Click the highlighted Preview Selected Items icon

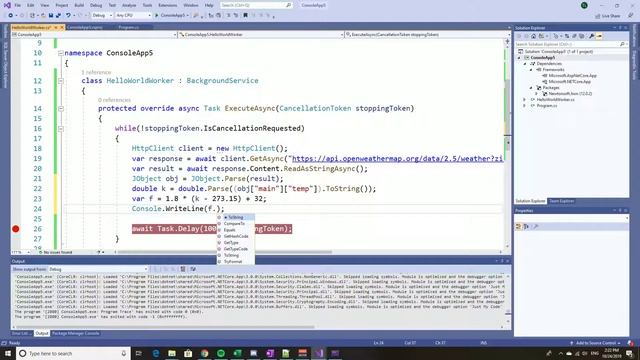(x=599, y=36)
